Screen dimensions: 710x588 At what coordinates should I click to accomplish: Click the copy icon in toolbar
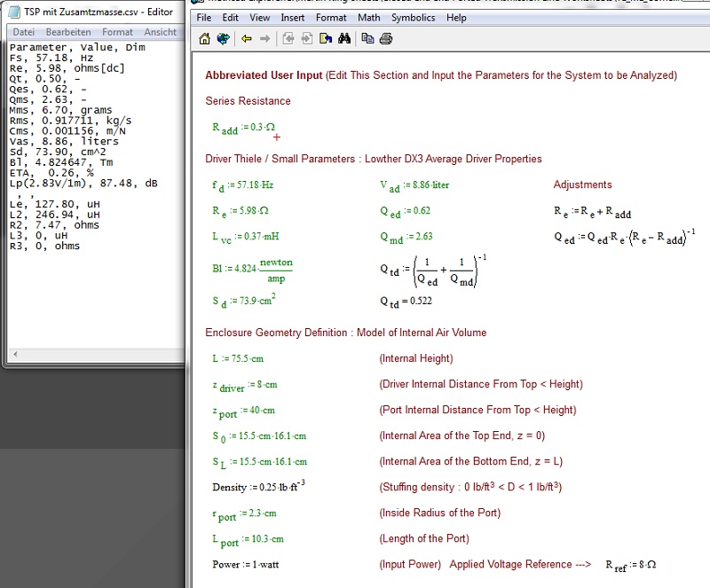(367, 39)
